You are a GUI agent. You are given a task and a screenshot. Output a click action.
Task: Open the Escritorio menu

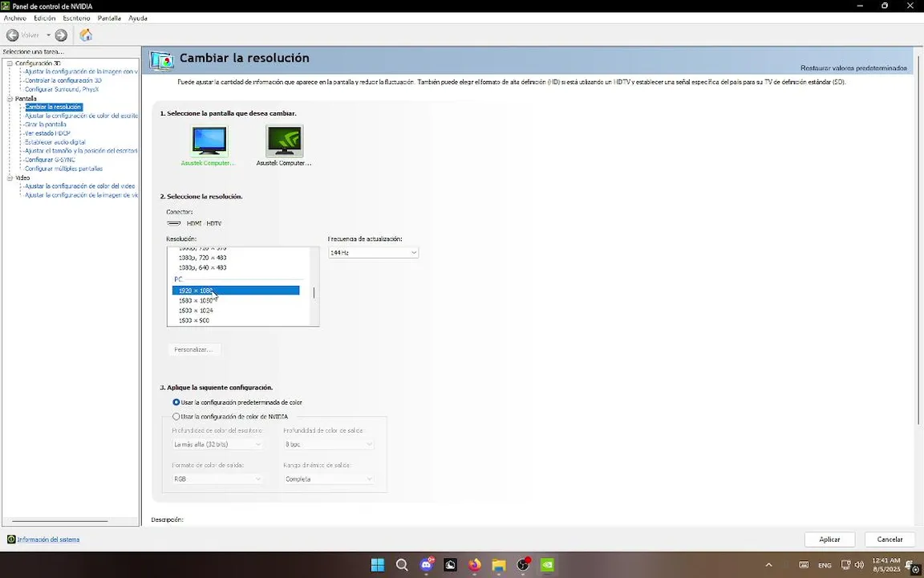[77, 18]
